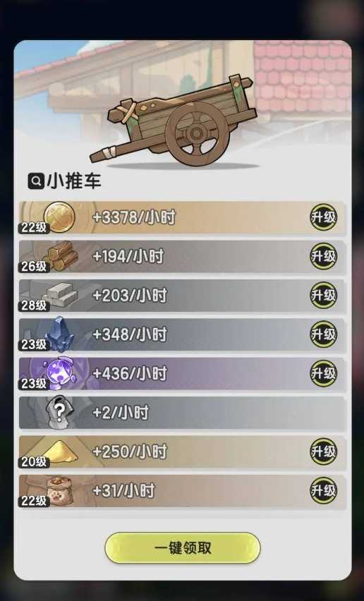This screenshot has height=601, width=364.
Task: Tap the seed sack resource icon
Action: [59, 491]
